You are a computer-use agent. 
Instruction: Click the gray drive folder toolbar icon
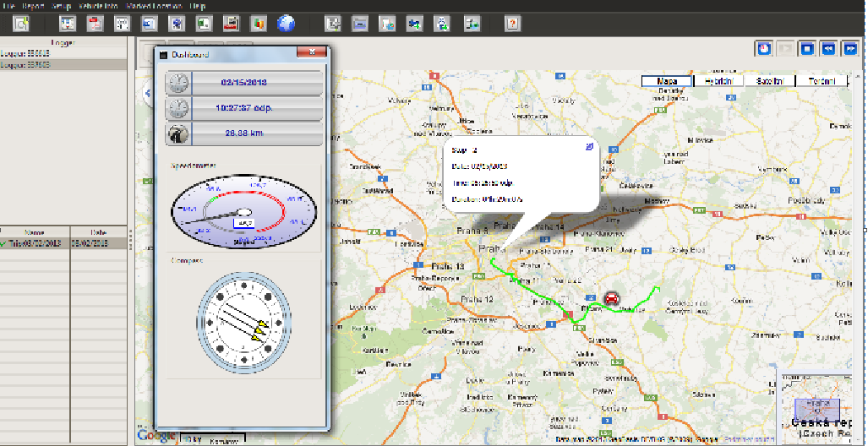pos(360,24)
